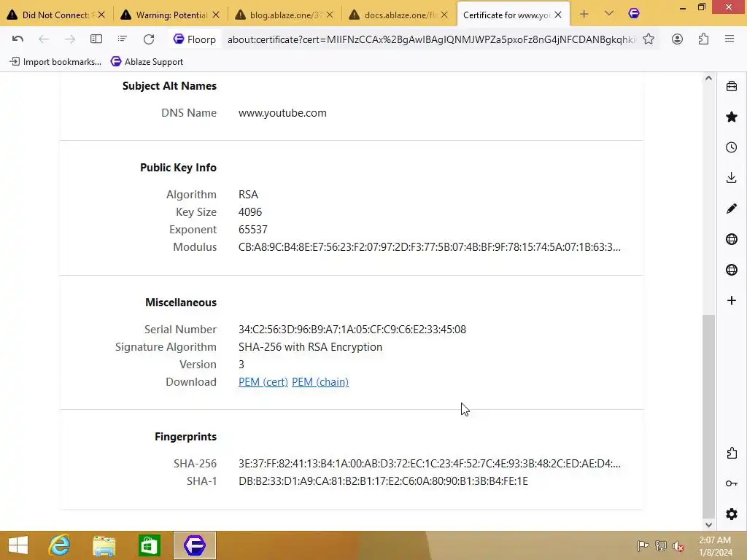Click the page scrollbar down arrow
This screenshot has width=747, height=560.
point(708,525)
